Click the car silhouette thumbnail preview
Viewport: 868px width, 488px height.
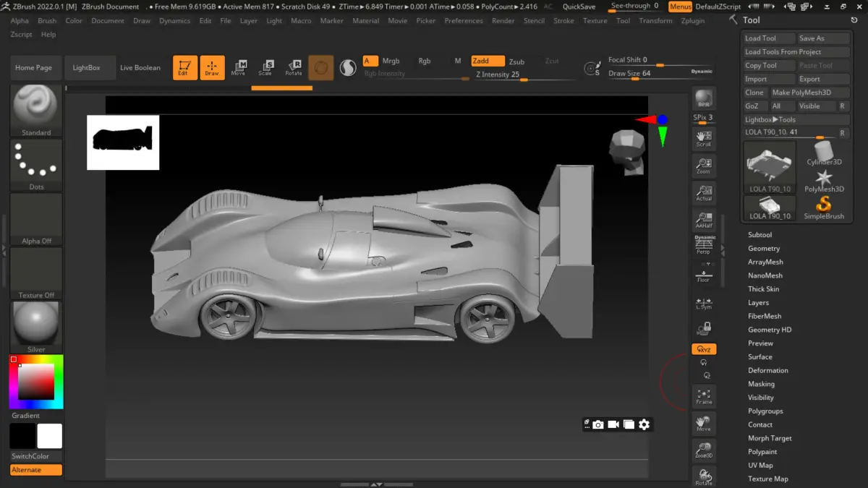pyautogui.click(x=123, y=142)
